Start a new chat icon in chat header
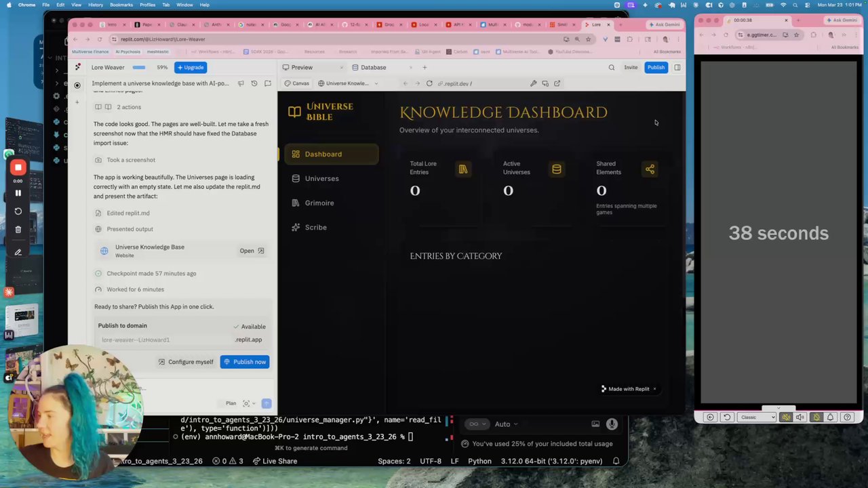 point(268,83)
